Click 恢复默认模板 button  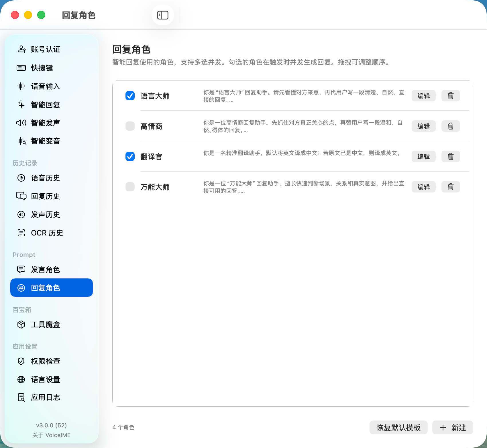(398, 427)
